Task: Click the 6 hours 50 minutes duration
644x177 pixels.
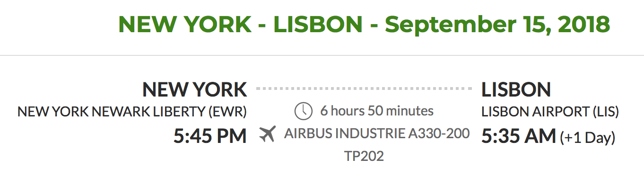Action: (377, 111)
